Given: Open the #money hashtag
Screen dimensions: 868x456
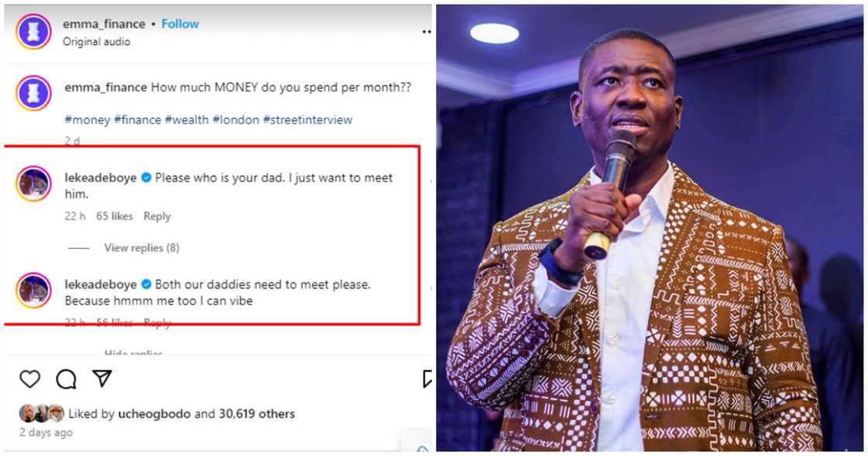Looking at the screenshot, I should (88, 119).
